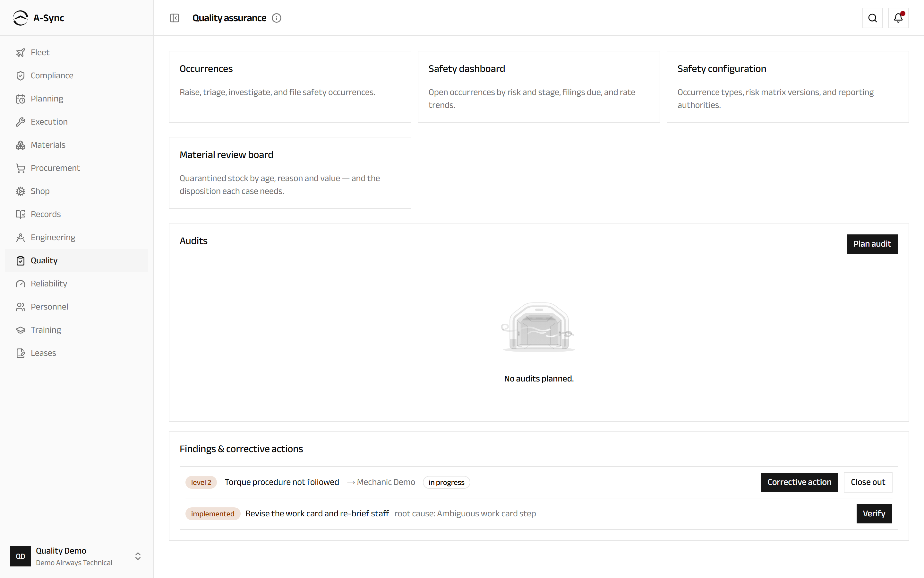Click the 'level 2' badge
Viewport: 924px width, 578px height.
tap(201, 482)
